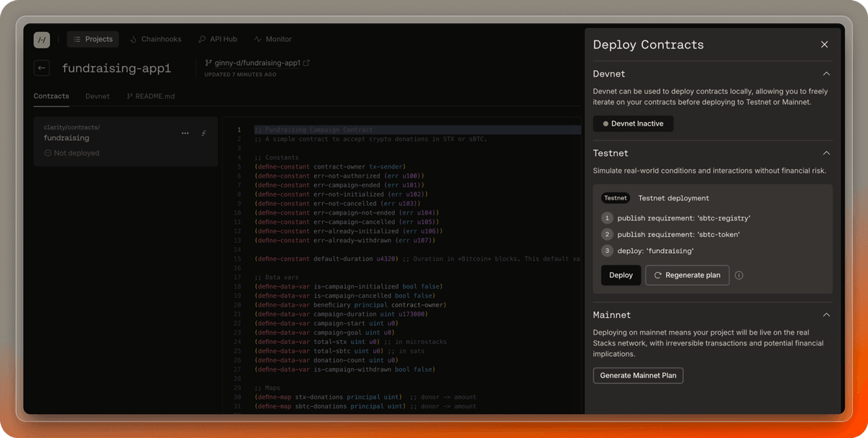Select the Contracts tab
868x438 pixels.
51,96
